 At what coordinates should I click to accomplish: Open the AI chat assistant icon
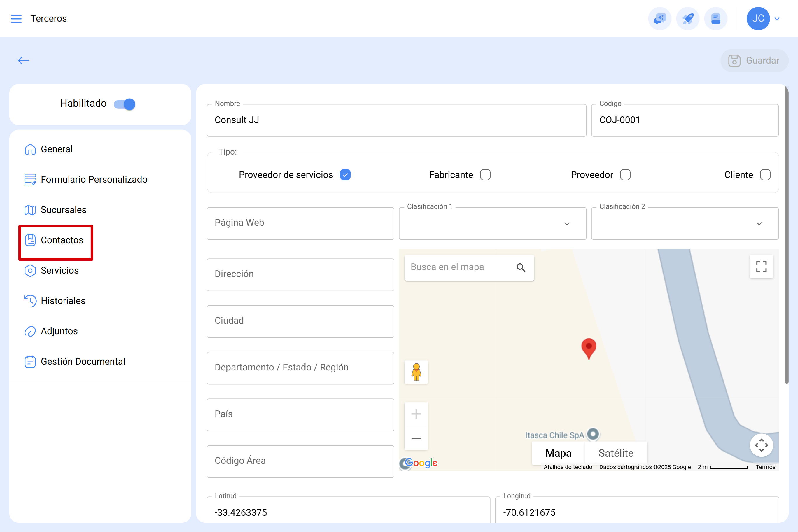659,19
